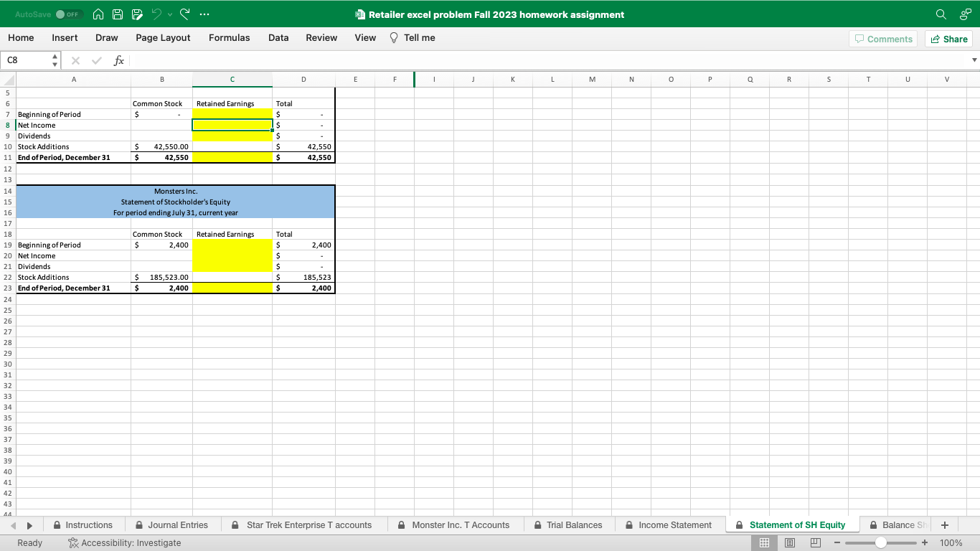Click 'Statement of Stockholder's Equity' header text
Viewport: 980px width, 551px height.
(x=176, y=202)
